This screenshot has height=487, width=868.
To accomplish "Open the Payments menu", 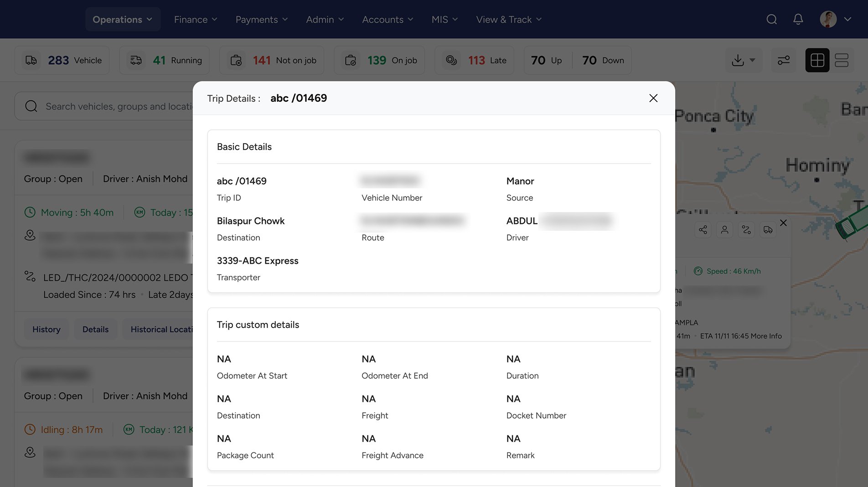I will [x=262, y=19].
